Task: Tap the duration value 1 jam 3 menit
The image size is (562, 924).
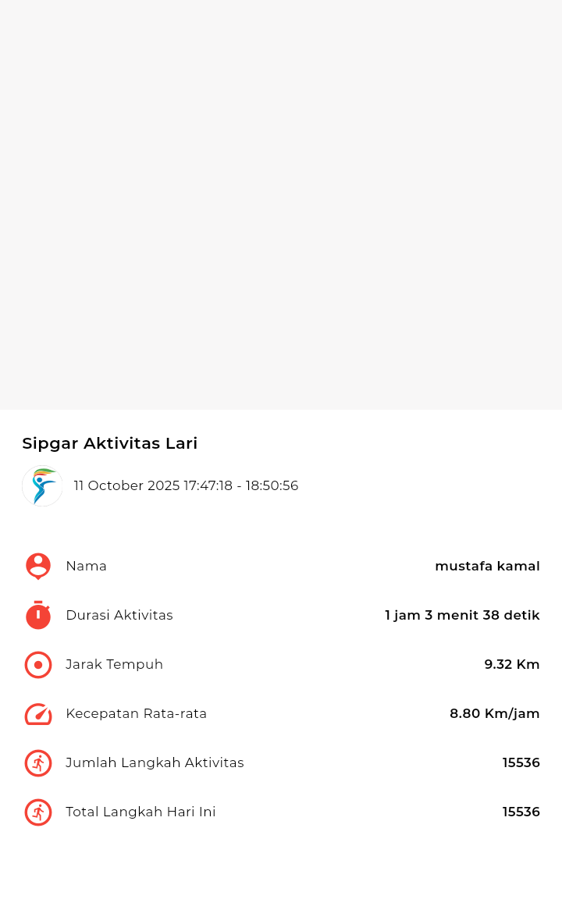Action: tap(462, 615)
